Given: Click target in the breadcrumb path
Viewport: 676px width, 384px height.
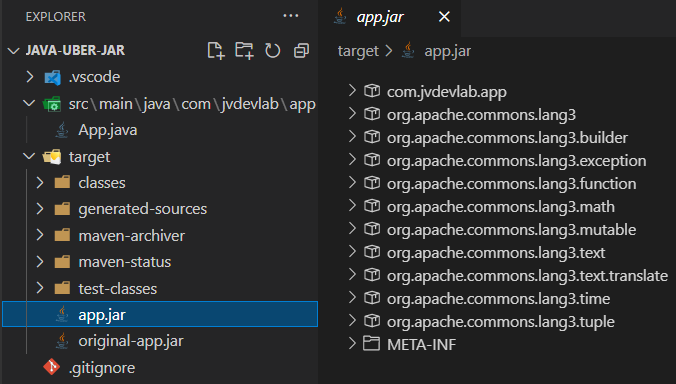Looking at the screenshot, I should pyautogui.click(x=358, y=51).
